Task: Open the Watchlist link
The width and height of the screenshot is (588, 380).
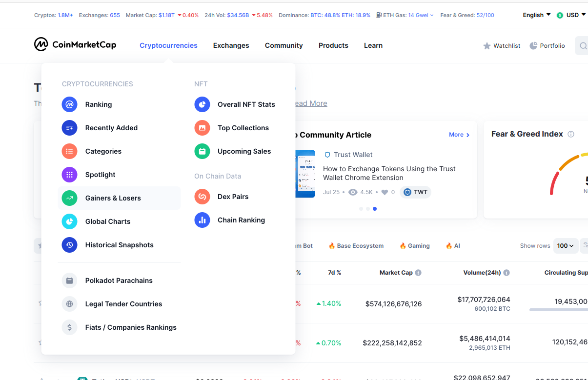Action: click(x=502, y=46)
